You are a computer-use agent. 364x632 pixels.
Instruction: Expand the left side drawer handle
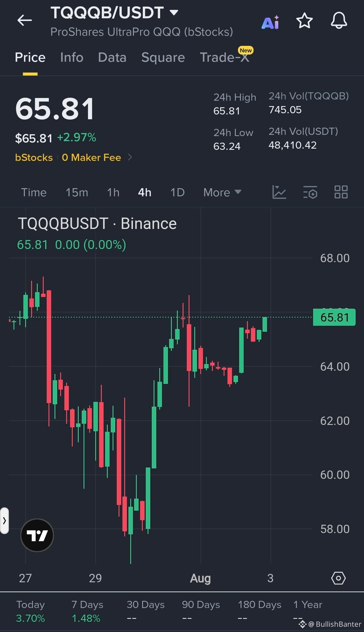pyautogui.click(x=4, y=521)
